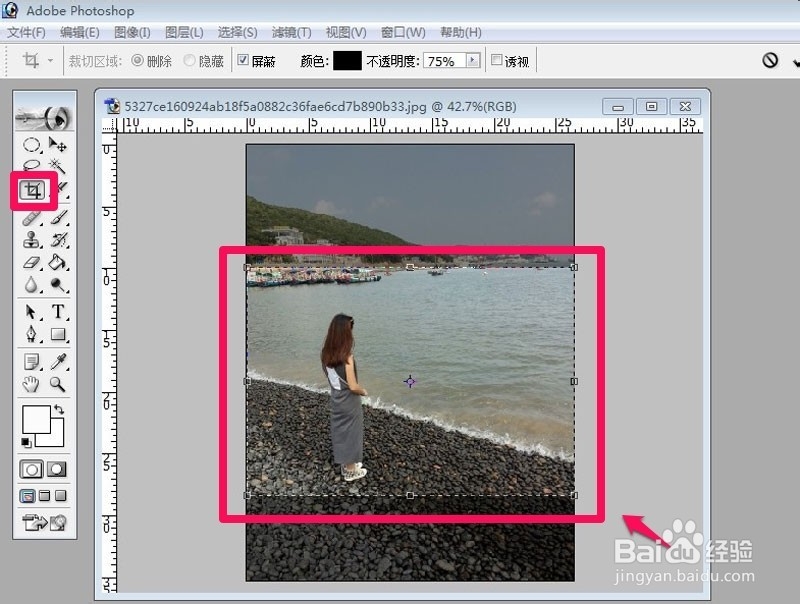Switch to Standard edit mode
This screenshot has height=604, width=800.
pos(32,469)
